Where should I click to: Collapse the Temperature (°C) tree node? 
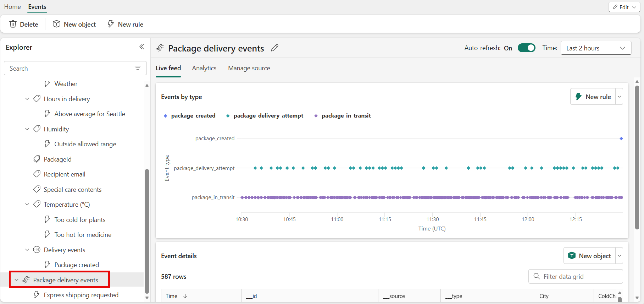pyautogui.click(x=27, y=204)
